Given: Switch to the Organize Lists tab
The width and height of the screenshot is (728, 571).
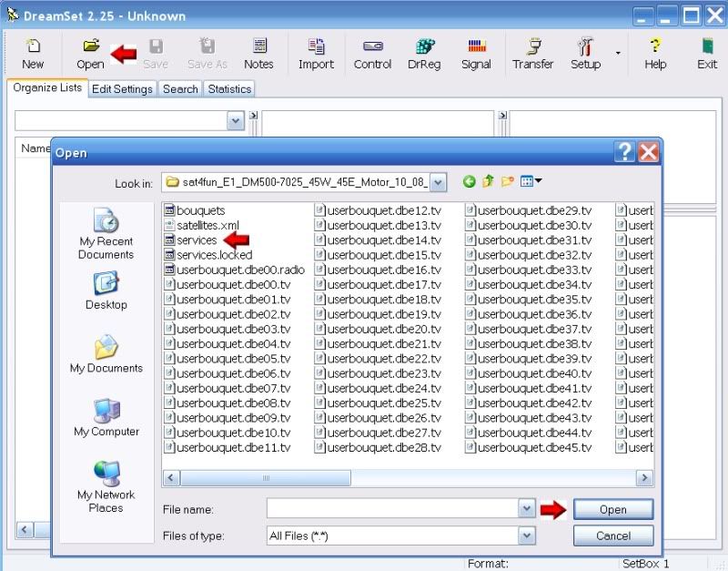Looking at the screenshot, I should coord(47,87).
